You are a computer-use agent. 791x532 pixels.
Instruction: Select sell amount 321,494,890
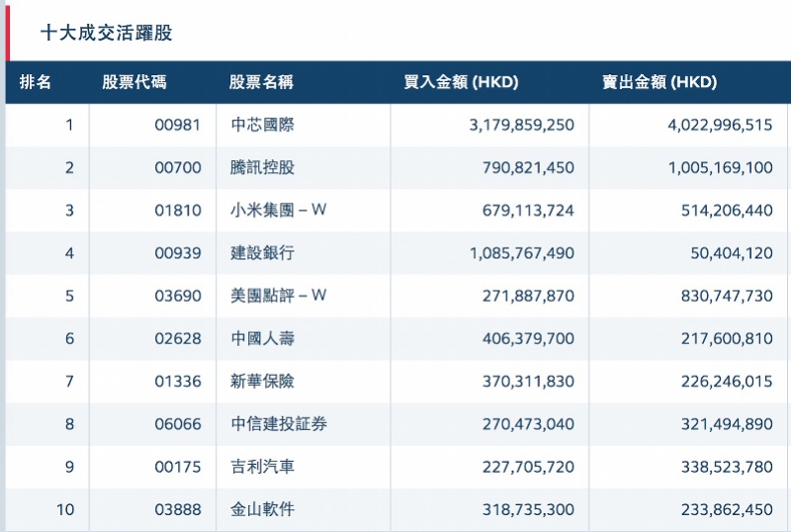tap(727, 424)
